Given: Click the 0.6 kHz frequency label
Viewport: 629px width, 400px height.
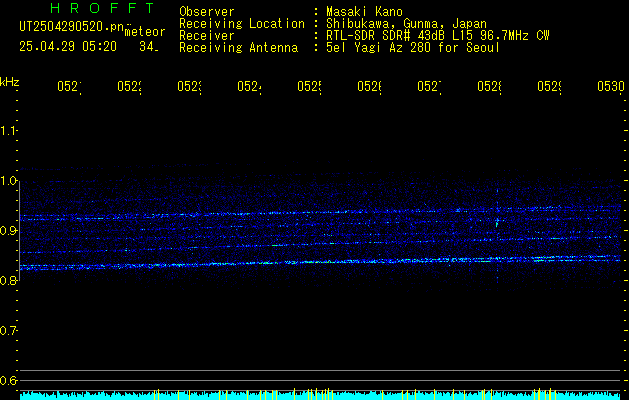Looking at the screenshot, I should 8,380.
